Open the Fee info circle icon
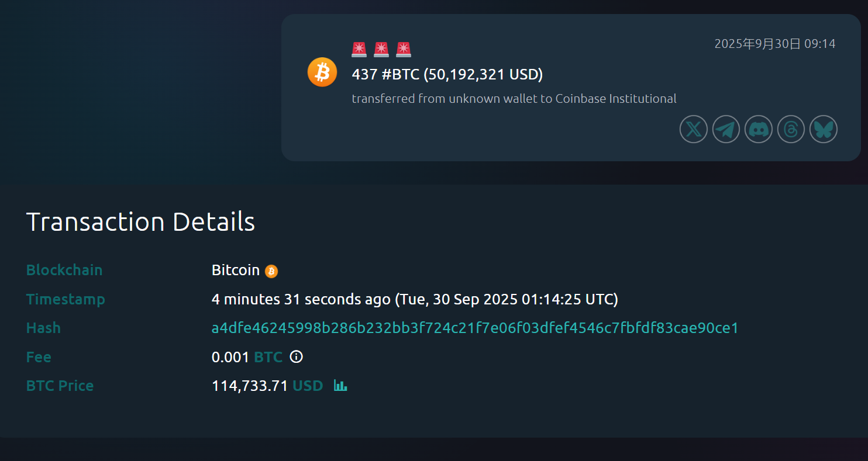The height and width of the screenshot is (461, 868). pyautogui.click(x=297, y=356)
